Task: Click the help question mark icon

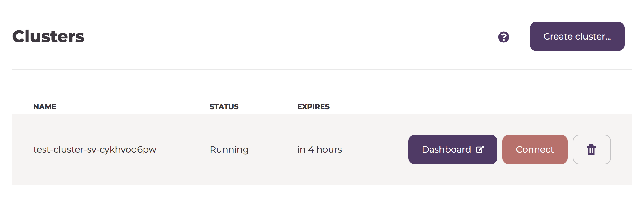Action: tap(503, 37)
